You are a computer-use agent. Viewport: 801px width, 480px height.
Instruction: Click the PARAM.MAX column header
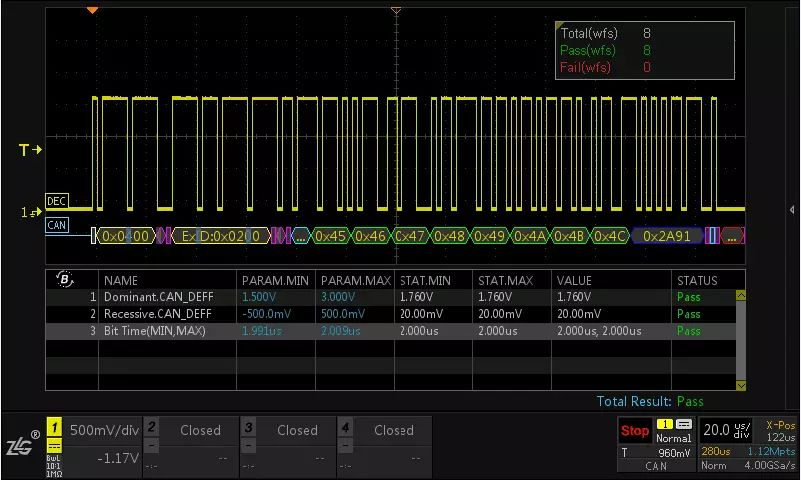[x=356, y=280]
